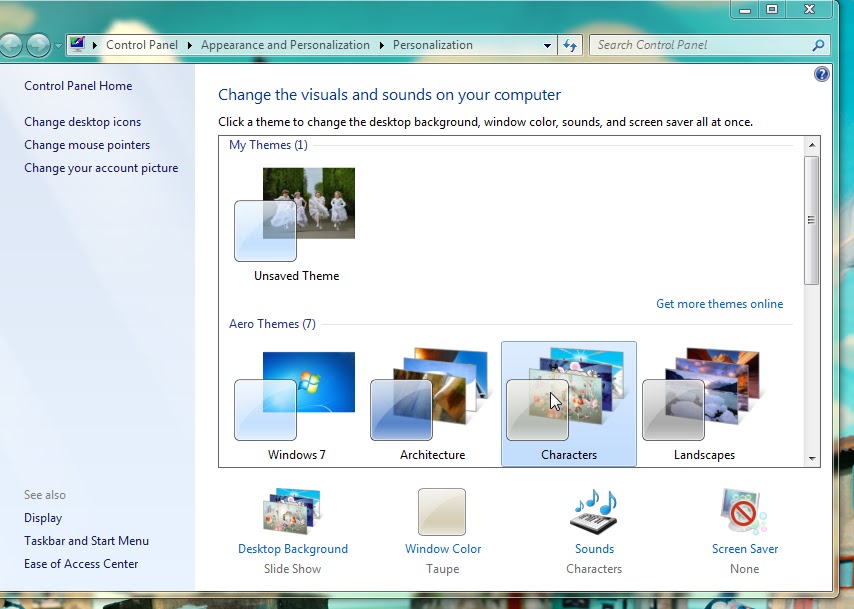
Task: Open the address bar history dropdown arrow
Action: (547, 46)
